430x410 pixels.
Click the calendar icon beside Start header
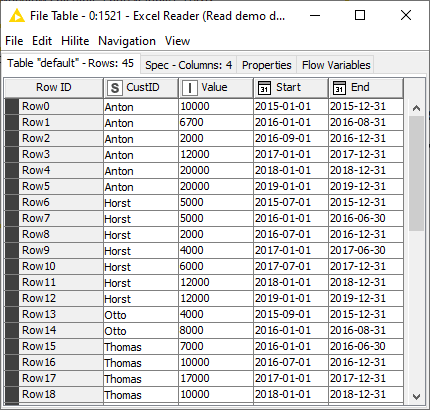pos(264,88)
